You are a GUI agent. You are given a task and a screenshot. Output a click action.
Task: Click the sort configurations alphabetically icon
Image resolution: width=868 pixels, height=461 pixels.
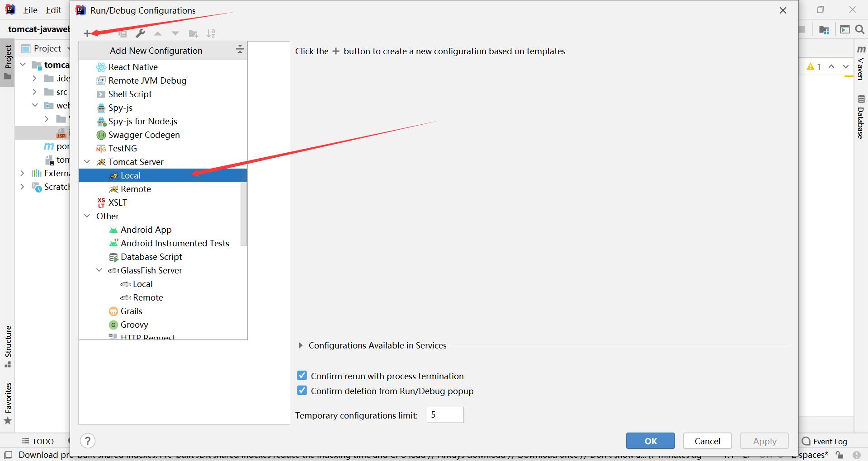click(x=211, y=33)
